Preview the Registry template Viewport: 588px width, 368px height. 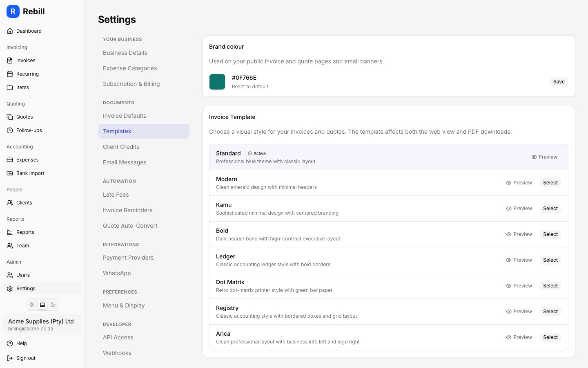click(519, 312)
